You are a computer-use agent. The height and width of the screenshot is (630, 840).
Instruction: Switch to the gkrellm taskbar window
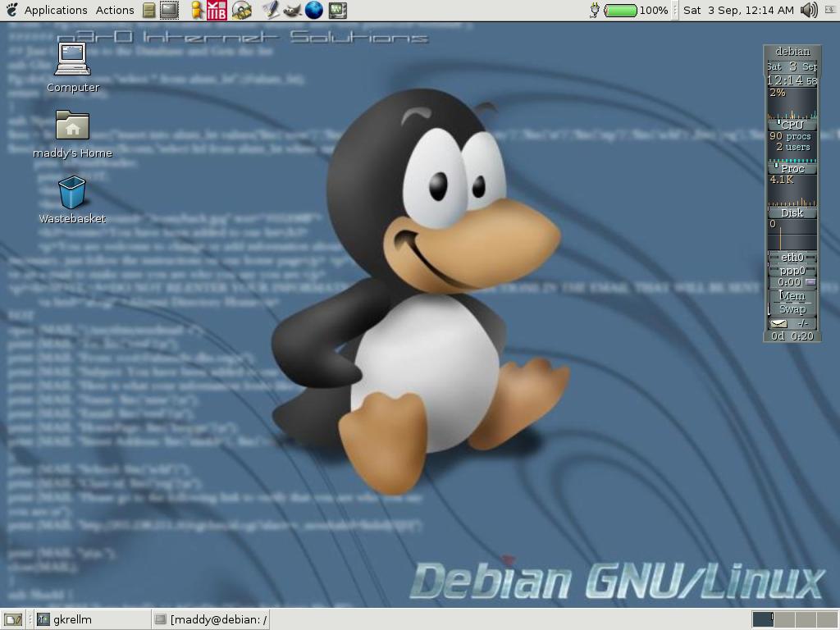pyautogui.click(x=91, y=620)
